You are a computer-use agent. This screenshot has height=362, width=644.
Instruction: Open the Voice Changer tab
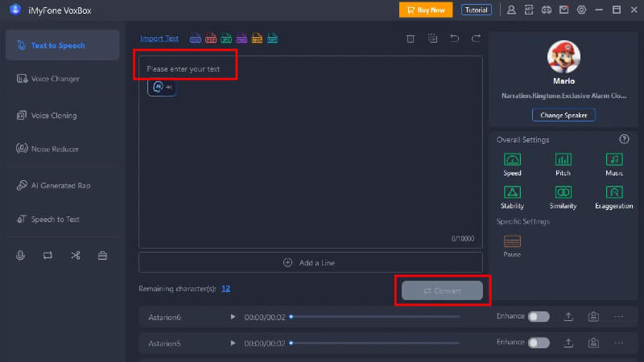coord(55,79)
